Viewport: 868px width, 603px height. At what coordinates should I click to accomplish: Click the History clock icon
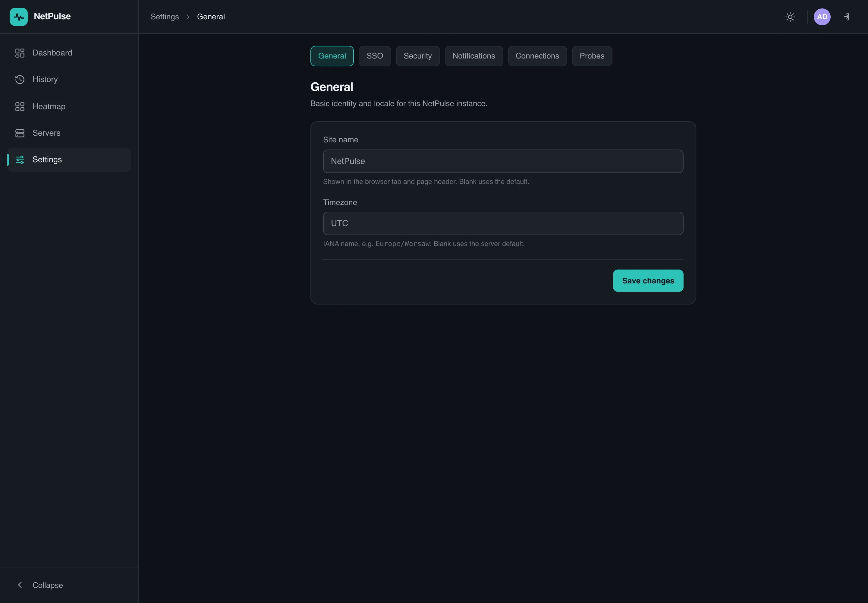[20, 79]
